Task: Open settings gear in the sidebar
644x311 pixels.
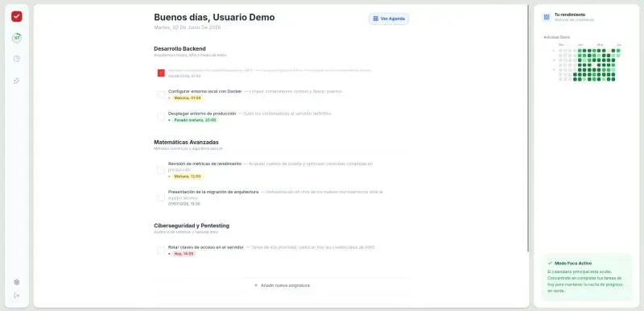Action: [x=17, y=282]
